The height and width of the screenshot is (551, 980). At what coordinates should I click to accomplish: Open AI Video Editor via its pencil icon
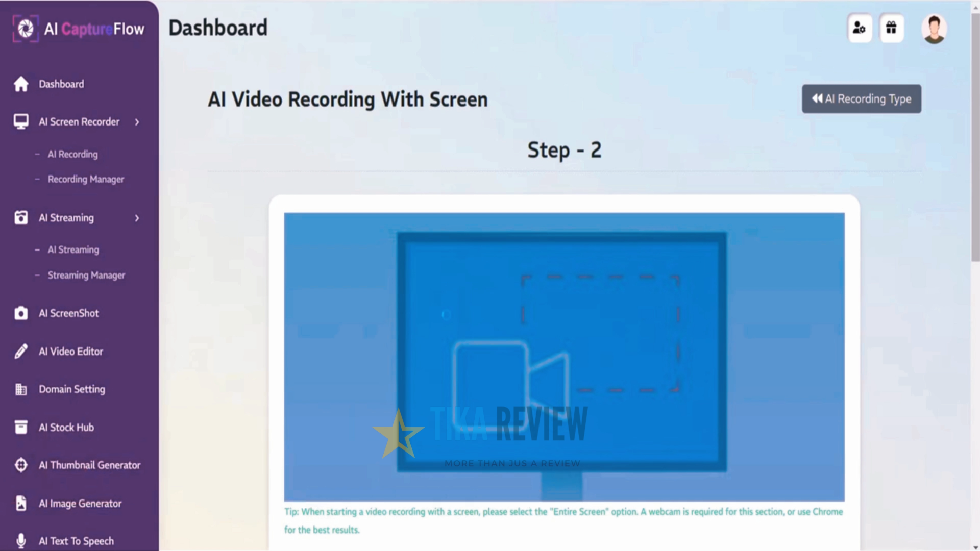[x=21, y=351]
